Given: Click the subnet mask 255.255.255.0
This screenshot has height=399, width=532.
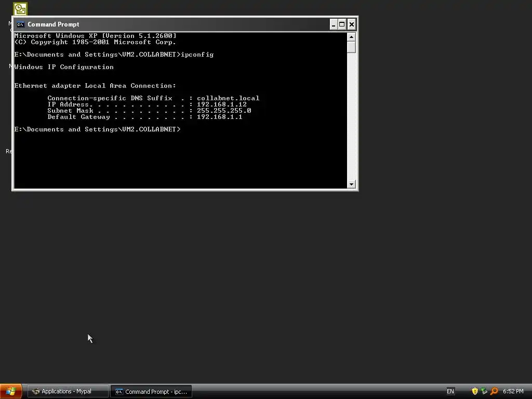Looking at the screenshot, I should tap(224, 111).
